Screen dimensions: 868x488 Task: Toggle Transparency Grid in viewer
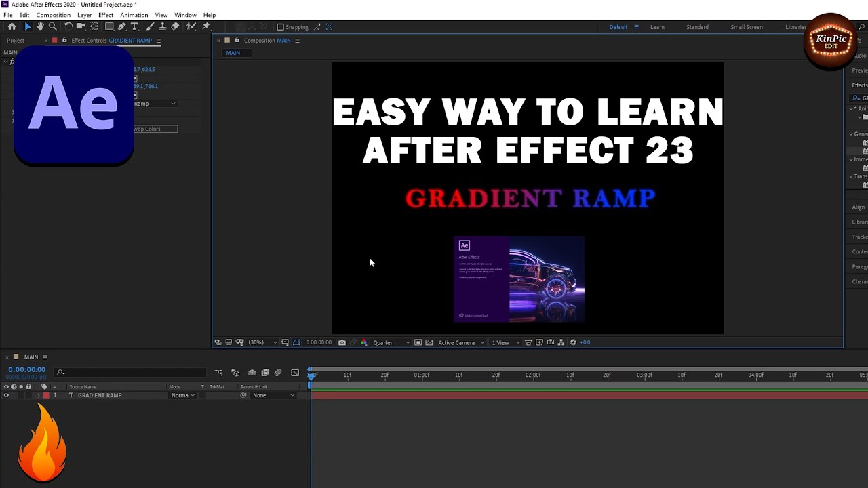[x=429, y=342]
